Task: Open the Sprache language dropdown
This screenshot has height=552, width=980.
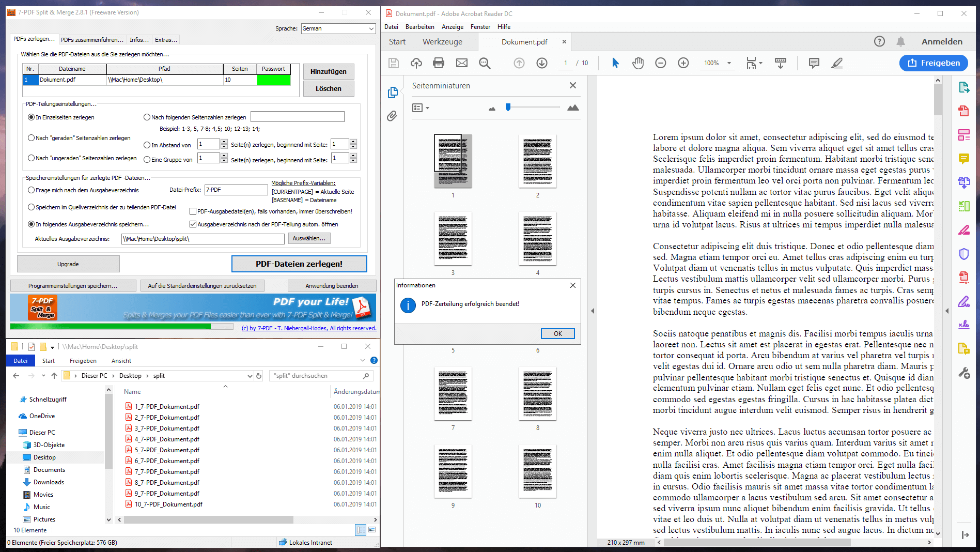Action: [338, 28]
